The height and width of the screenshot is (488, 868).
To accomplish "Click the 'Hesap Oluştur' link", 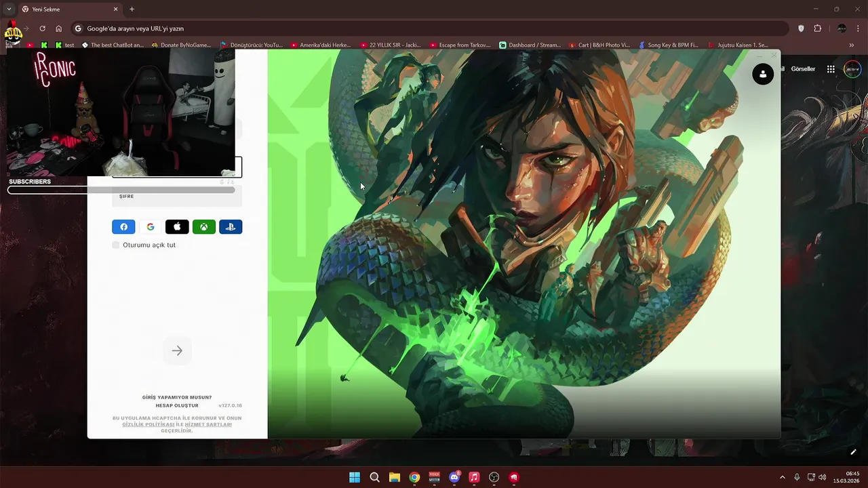I will pyautogui.click(x=177, y=405).
